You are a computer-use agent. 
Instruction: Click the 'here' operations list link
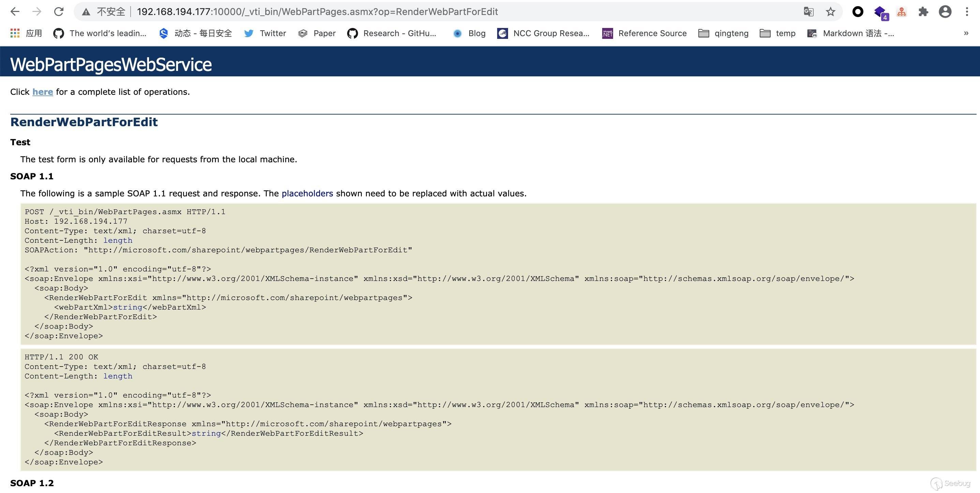43,92
